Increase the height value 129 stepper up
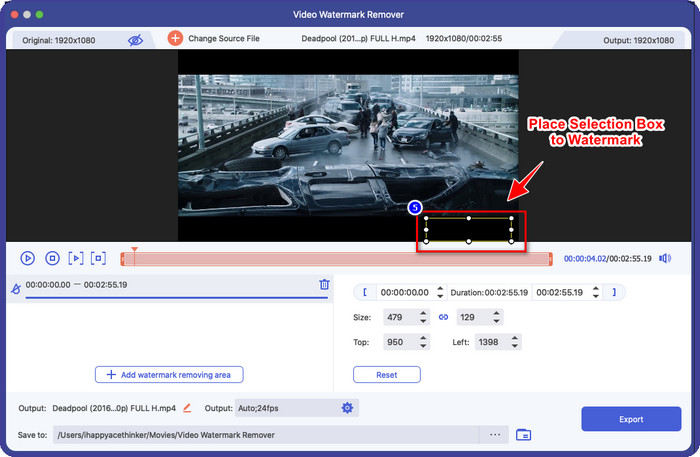The image size is (700, 457). pos(496,314)
